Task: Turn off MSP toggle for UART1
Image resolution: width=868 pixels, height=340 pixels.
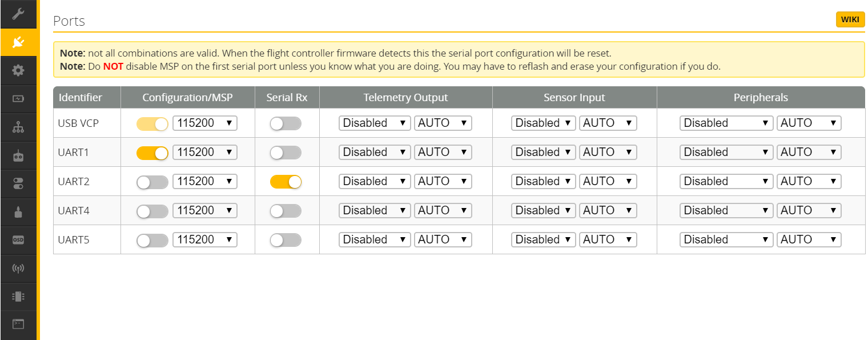Action: coord(152,153)
